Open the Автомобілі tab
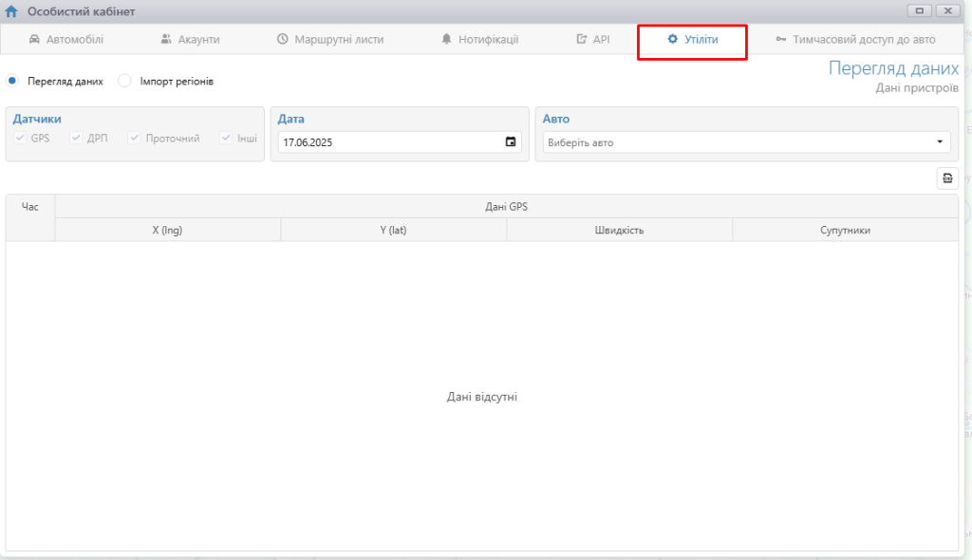The image size is (972, 560). coord(66,39)
